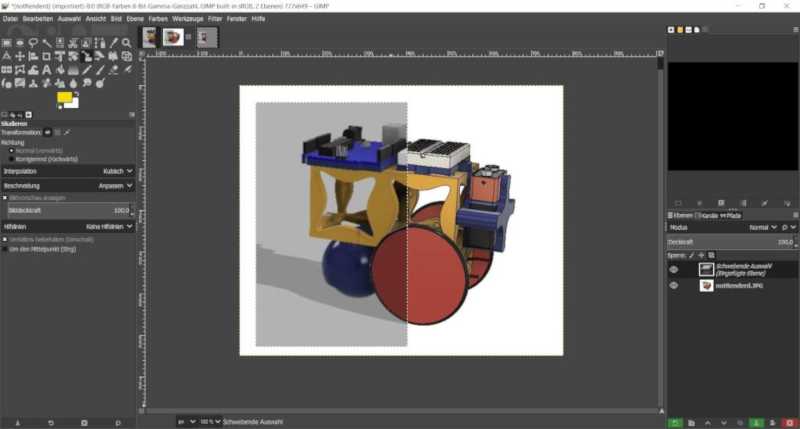
Task: Open the zoom percentage dropdown in status bar
Action: point(210,422)
